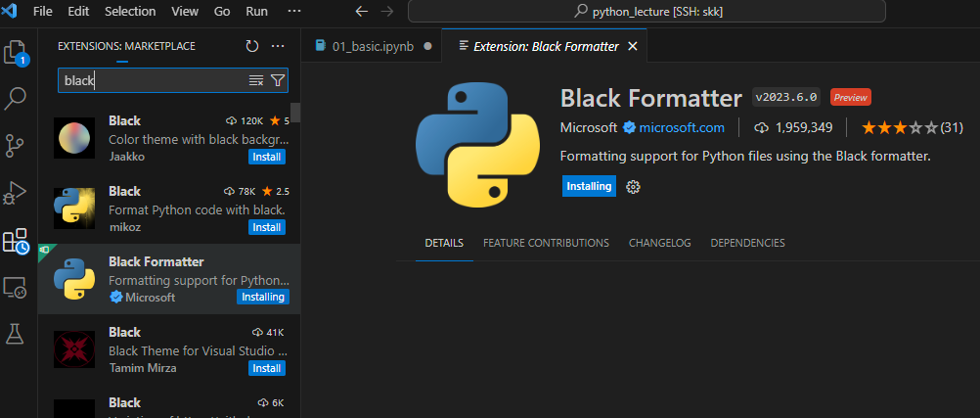Image resolution: width=980 pixels, height=418 pixels.
Task: Click the 41K downloads on Tamim Mirza Black
Action: click(268, 332)
